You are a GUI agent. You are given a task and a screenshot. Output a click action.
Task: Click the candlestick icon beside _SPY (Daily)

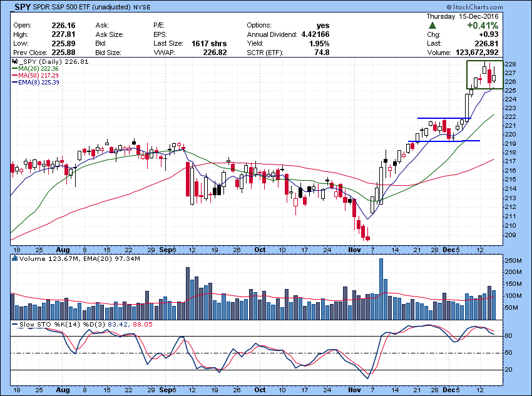point(14,62)
